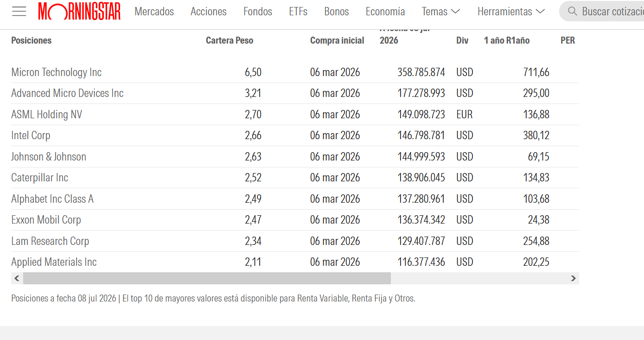The image size is (644, 340).
Task: Select Caterpillar's weight value 2,52
Action: pyautogui.click(x=253, y=178)
